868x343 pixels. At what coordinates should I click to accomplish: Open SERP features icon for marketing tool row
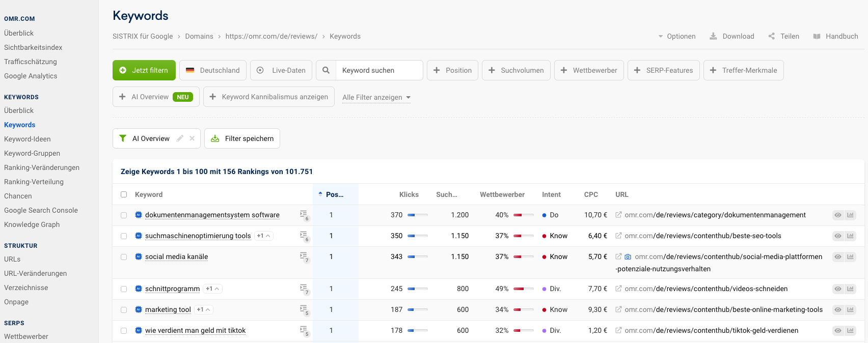(x=304, y=310)
